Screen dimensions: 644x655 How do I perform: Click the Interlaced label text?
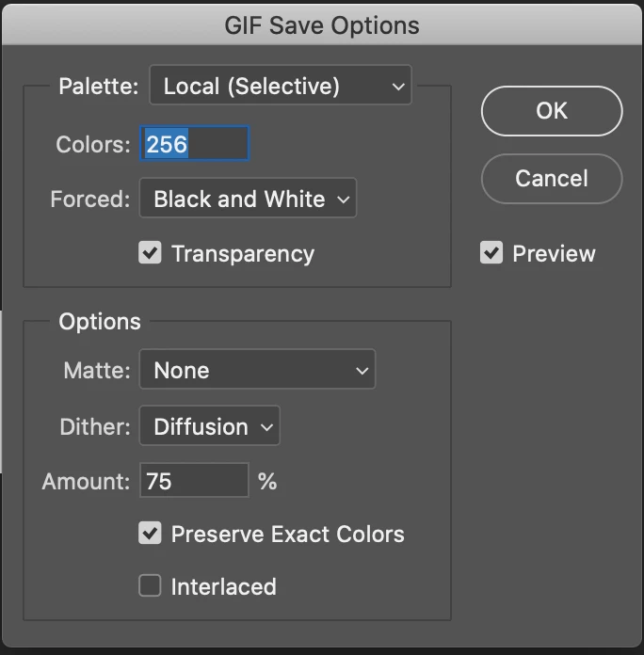(223, 587)
